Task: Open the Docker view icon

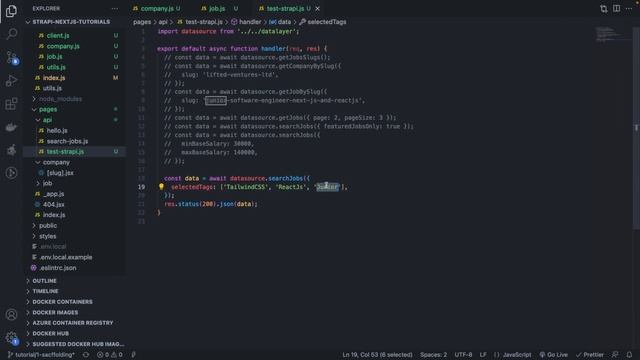Action: pyautogui.click(x=11, y=127)
